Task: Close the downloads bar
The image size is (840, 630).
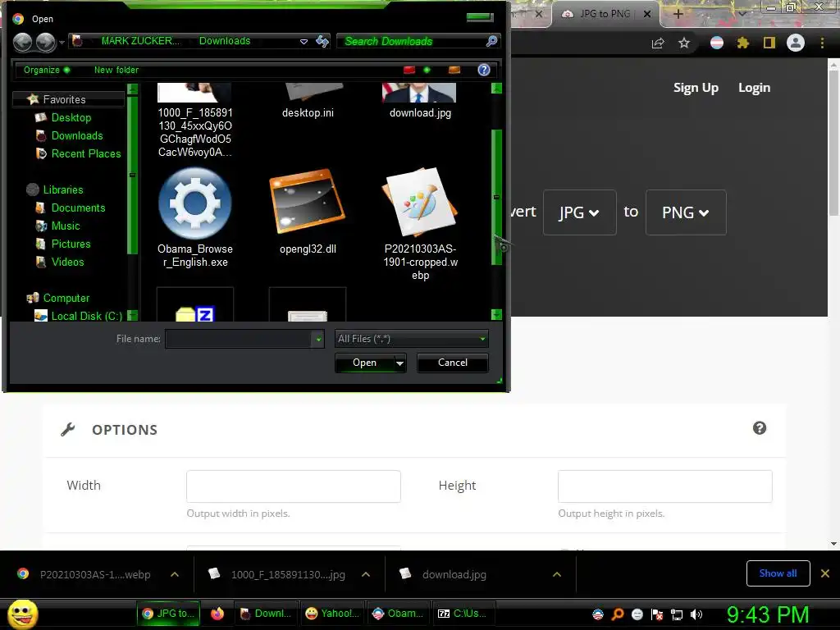Action: click(x=825, y=573)
